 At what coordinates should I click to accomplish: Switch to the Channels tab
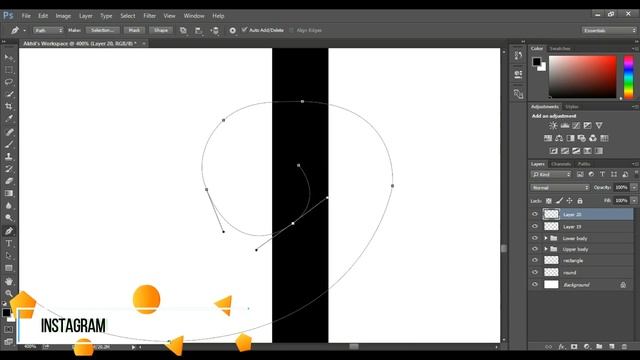(x=560, y=164)
